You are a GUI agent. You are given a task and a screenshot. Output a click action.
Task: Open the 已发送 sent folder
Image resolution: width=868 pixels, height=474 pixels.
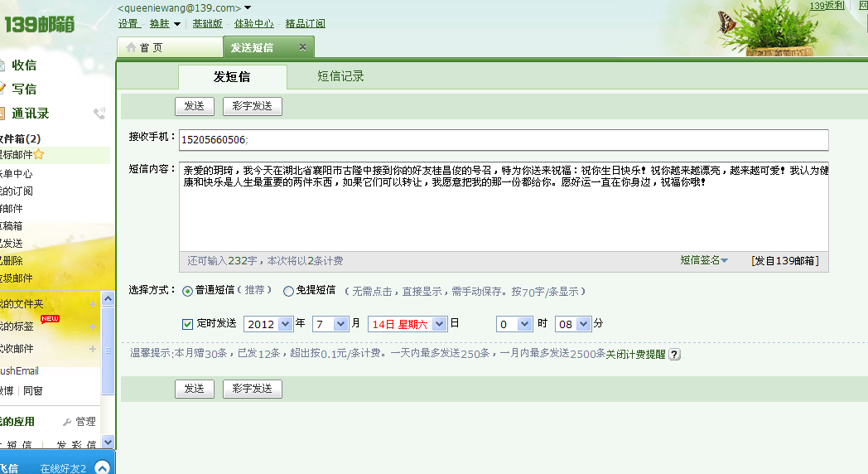click(12, 244)
